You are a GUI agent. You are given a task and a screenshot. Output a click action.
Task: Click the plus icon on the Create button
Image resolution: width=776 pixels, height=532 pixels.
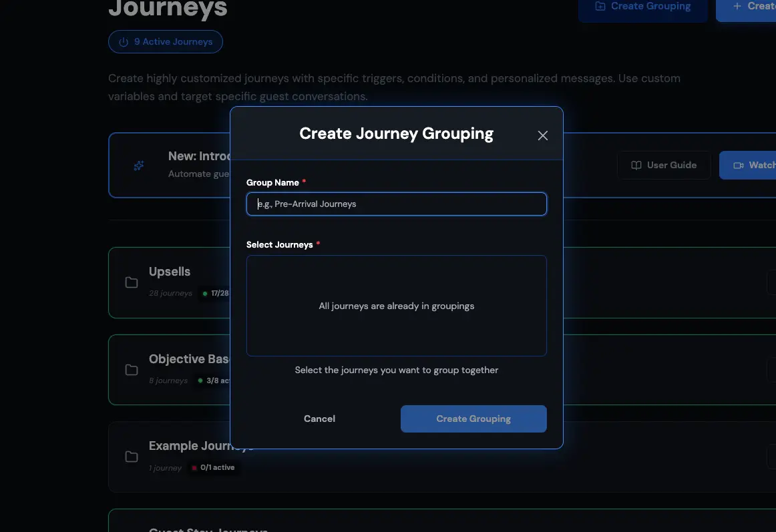(x=737, y=5)
